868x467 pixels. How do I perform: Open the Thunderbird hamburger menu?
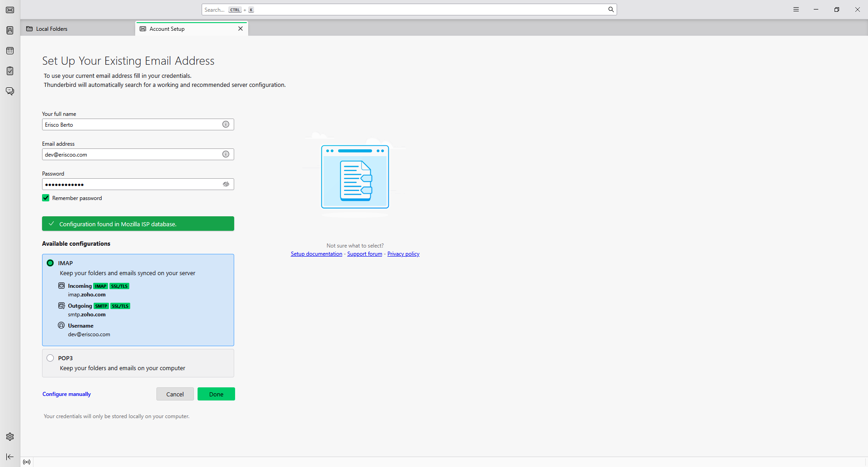tap(796, 10)
